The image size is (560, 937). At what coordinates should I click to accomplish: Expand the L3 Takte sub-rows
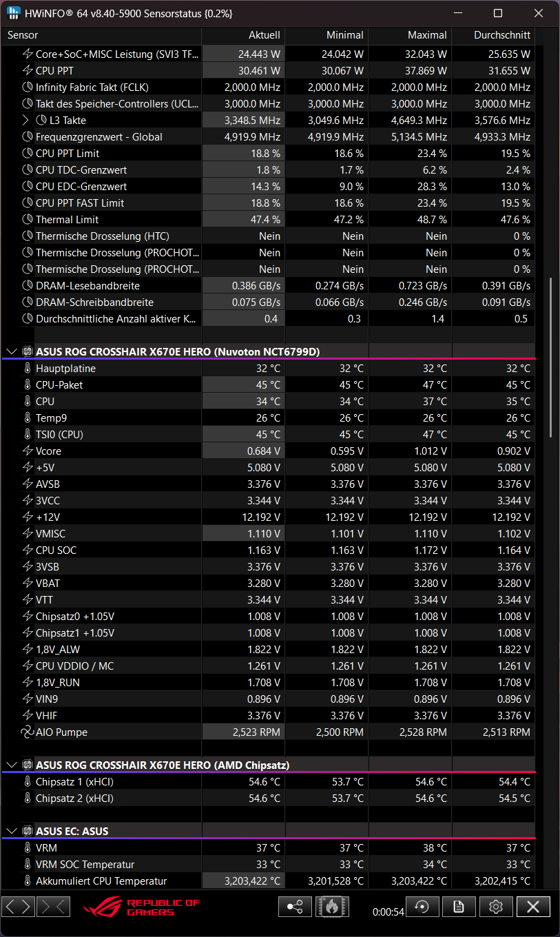27,120
